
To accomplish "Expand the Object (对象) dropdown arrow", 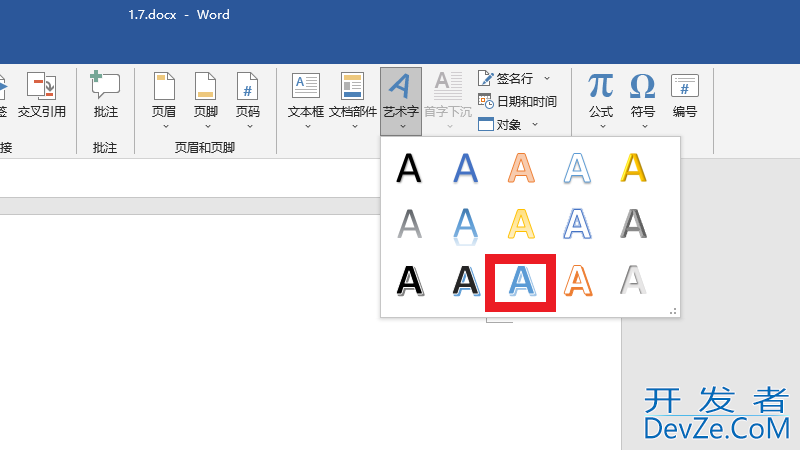I will (535, 124).
